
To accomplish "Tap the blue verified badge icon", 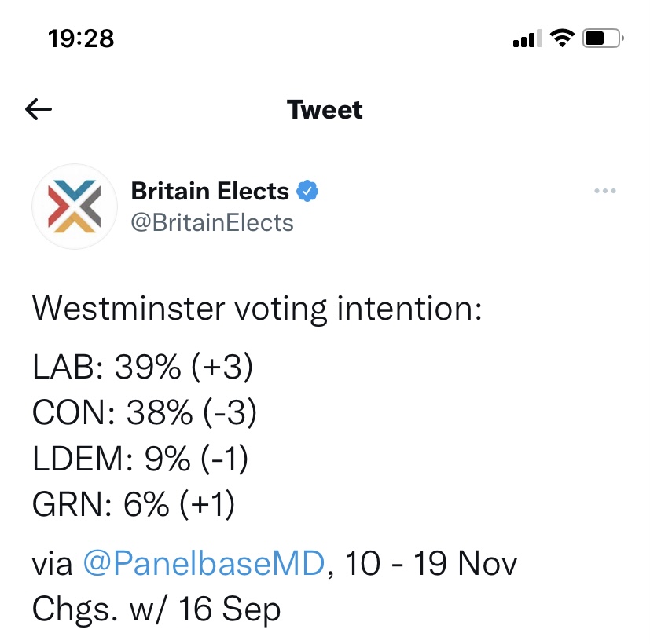I will pos(307,191).
